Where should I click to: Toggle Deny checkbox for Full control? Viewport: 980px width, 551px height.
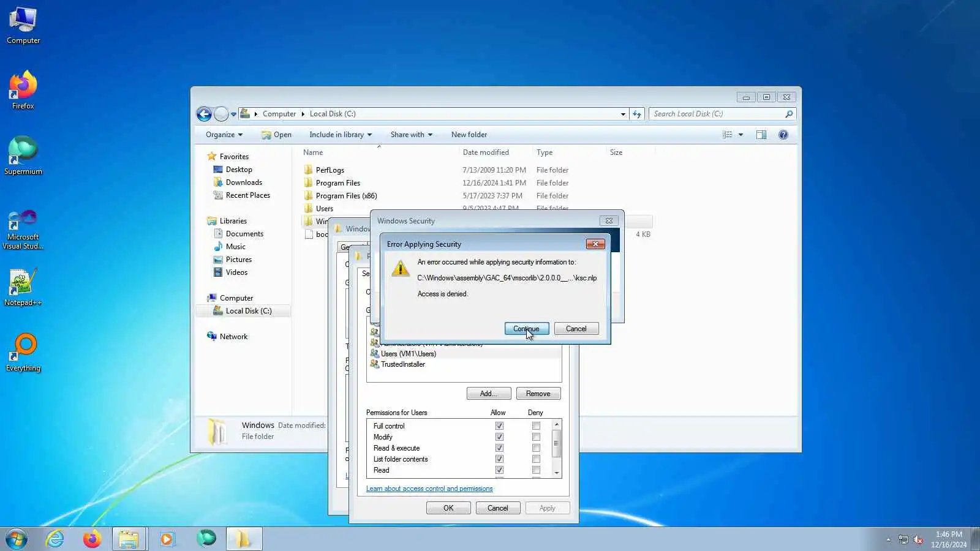pyautogui.click(x=536, y=426)
